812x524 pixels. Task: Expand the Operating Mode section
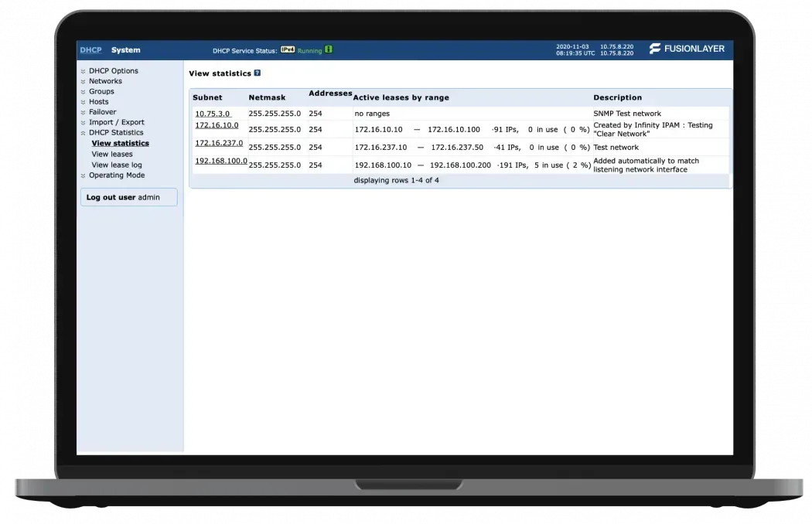pos(116,175)
